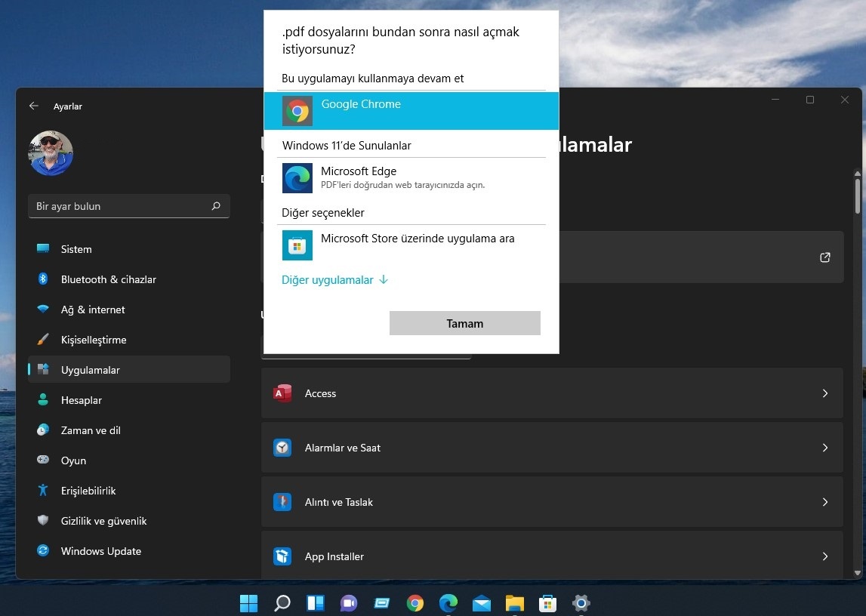This screenshot has width=866, height=616.
Task: Open Sistem settings category
Action: click(128, 249)
